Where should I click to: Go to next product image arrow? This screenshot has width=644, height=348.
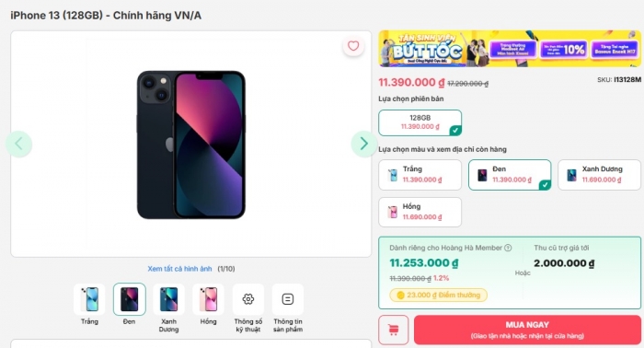click(x=364, y=144)
